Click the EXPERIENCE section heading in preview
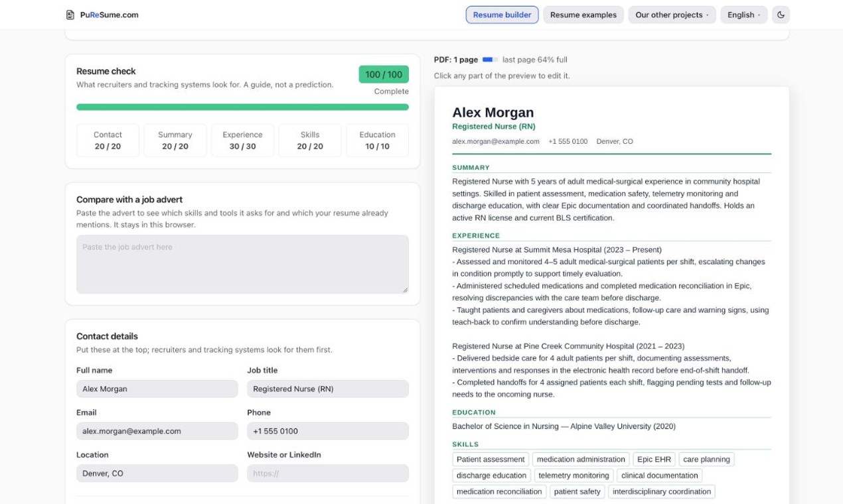Screen dimensions: 843x504 (x=476, y=235)
